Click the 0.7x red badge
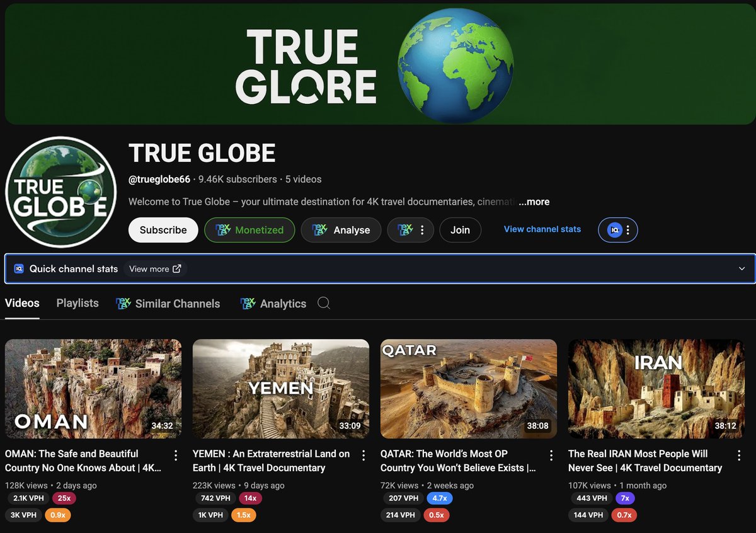Screen dimensions: 756x533 [x=624, y=515]
